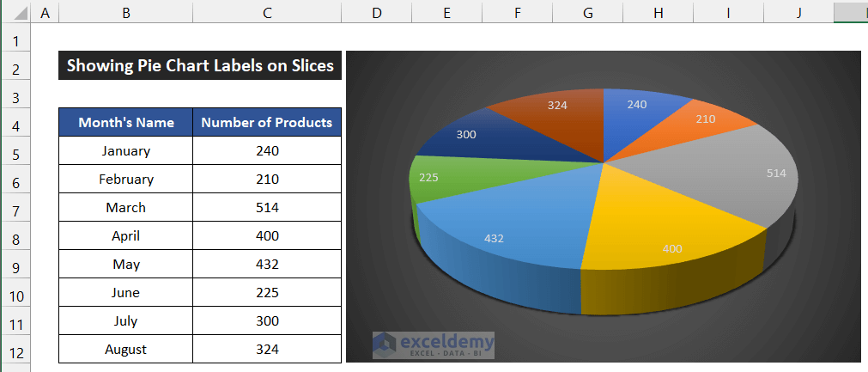Viewport: 868px width, 372px height.
Task: Click the Month's Name header cell
Action: [126, 123]
